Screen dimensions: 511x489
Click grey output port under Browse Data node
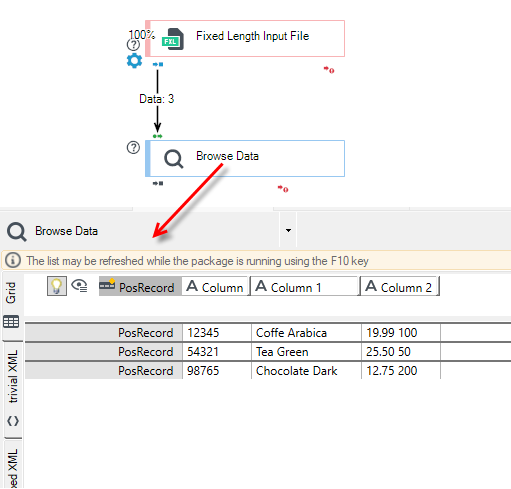coord(158,183)
